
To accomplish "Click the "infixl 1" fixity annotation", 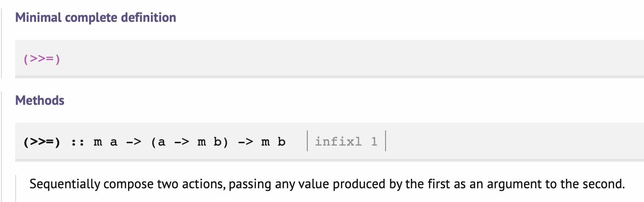I will coord(346,142).
